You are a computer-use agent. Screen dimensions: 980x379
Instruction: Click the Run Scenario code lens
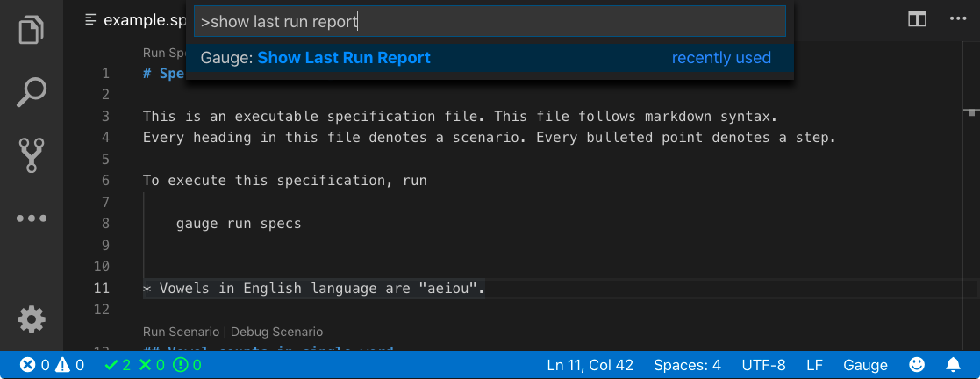(182, 332)
